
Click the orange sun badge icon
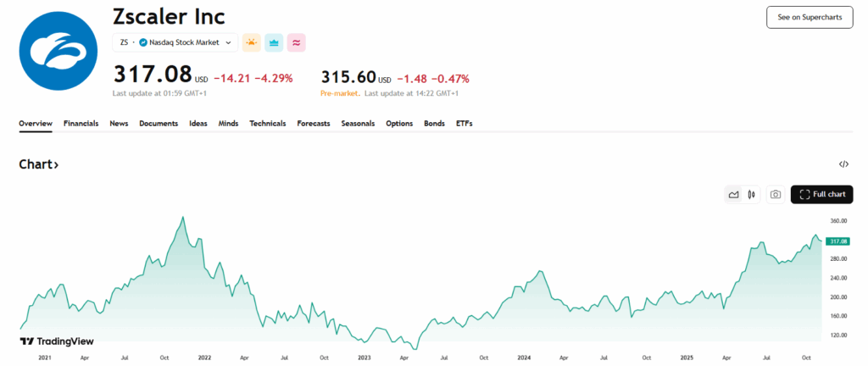click(251, 42)
